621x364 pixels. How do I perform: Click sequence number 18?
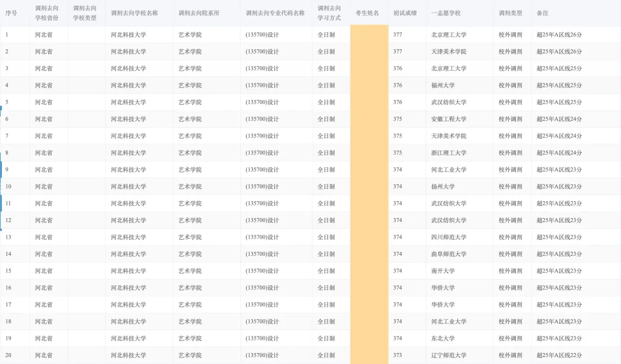pyautogui.click(x=8, y=321)
